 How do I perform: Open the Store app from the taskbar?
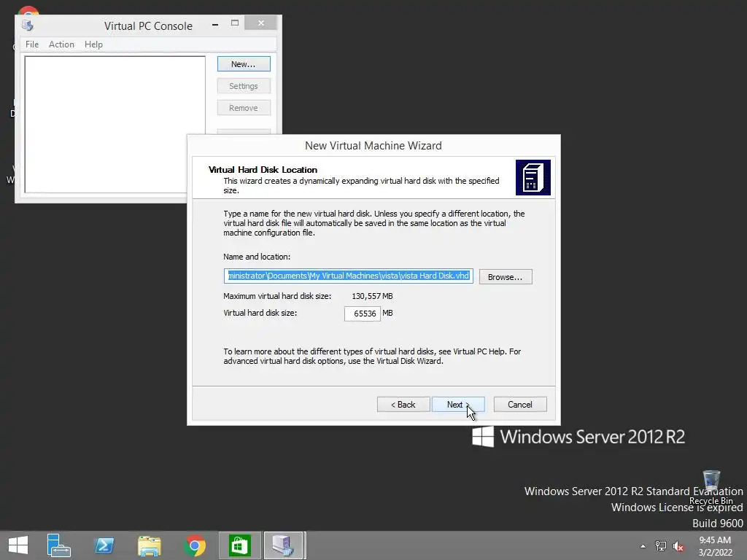(x=239, y=545)
